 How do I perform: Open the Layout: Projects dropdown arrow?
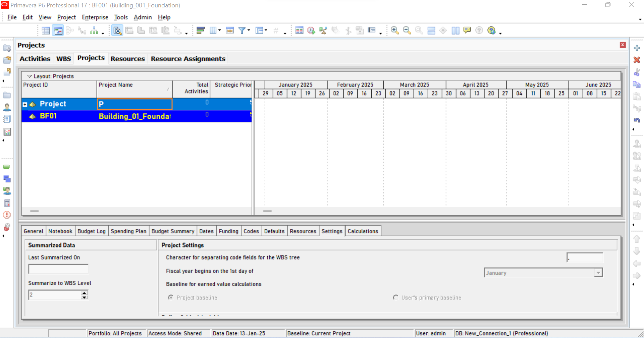30,76
